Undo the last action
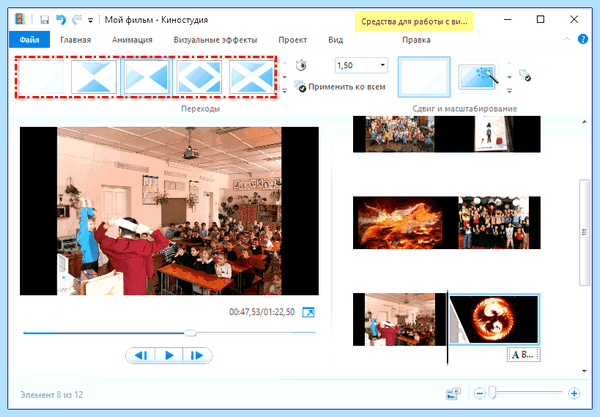Image resolution: width=600 pixels, height=417 pixels. (x=61, y=20)
